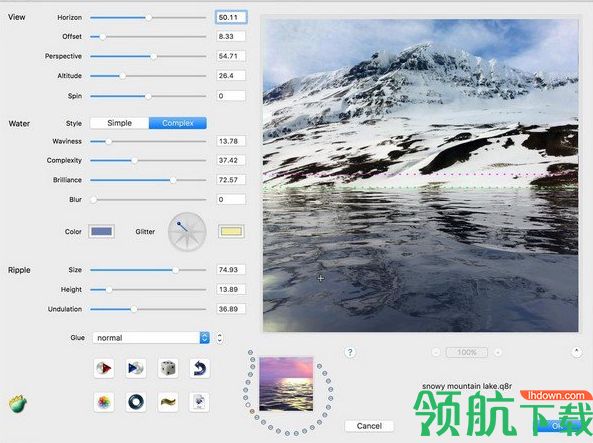This screenshot has width=593, height=443.
Task: Click the zoom in plus button
Action: [x=498, y=352]
